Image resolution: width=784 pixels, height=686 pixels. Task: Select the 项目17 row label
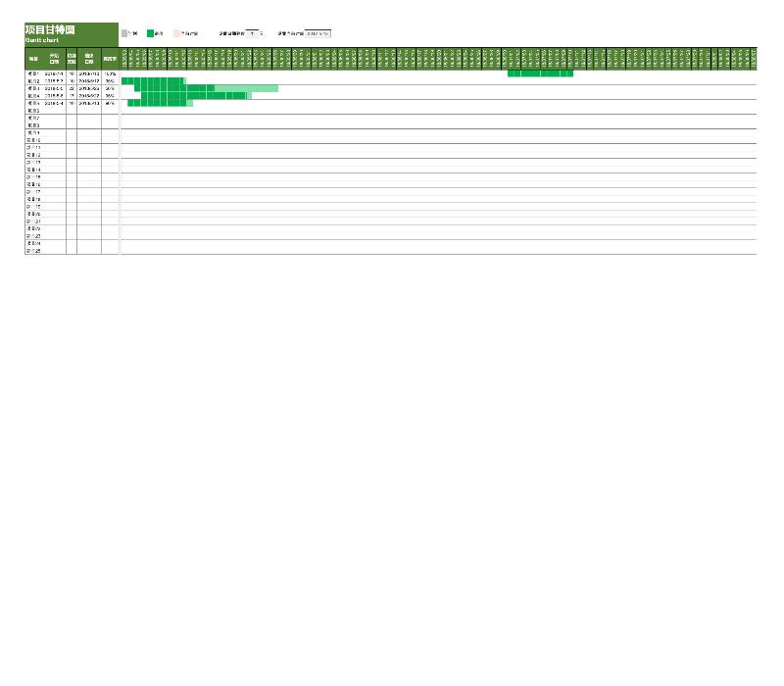click(x=33, y=192)
